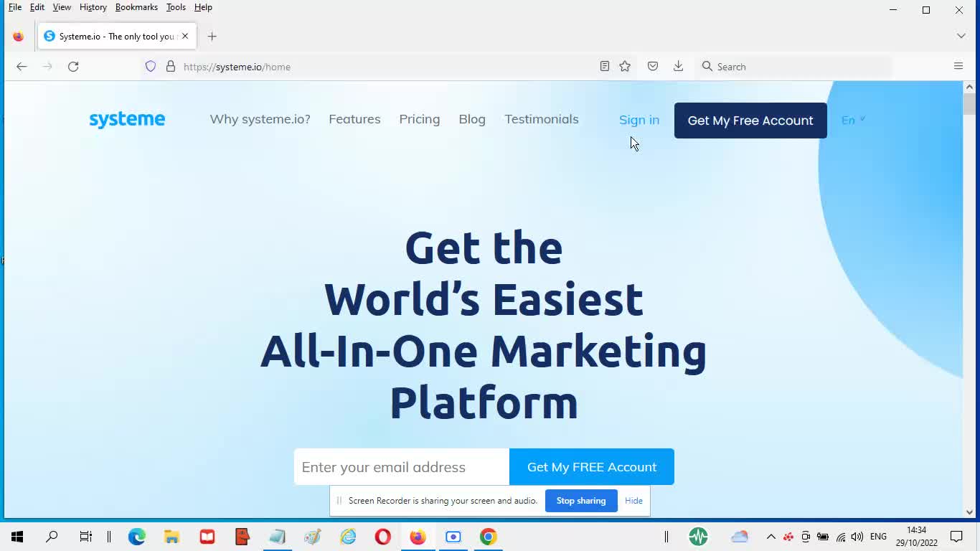Open the Firefox hamburger application menu

coord(958,67)
